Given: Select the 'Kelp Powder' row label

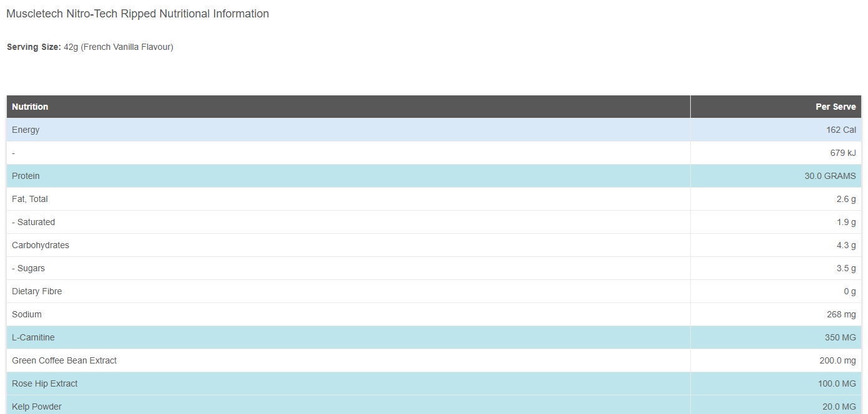Looking at the screenshot, I should 37,407.
